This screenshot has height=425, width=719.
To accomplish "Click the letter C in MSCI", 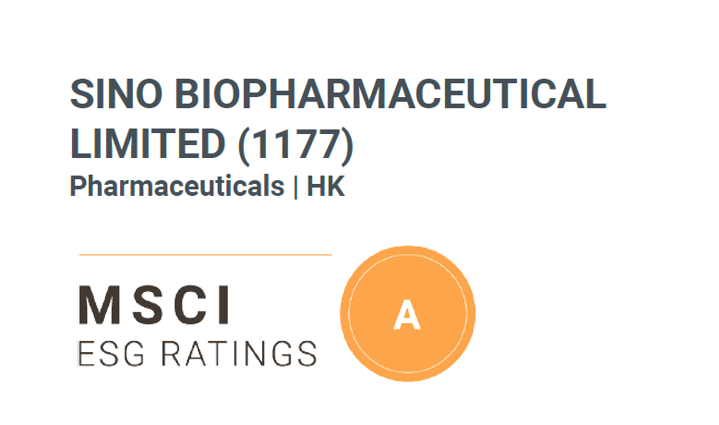I will click(186, 306).
